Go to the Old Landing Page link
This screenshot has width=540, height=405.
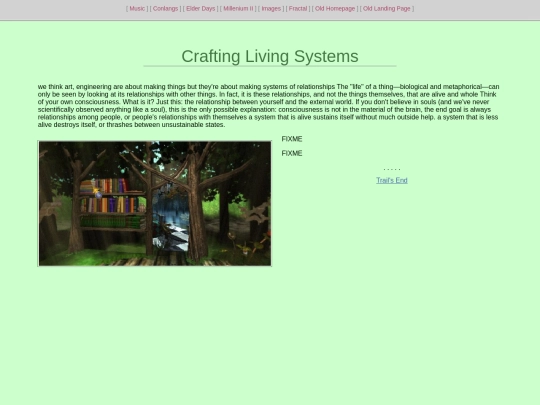[x=386, y=9]
